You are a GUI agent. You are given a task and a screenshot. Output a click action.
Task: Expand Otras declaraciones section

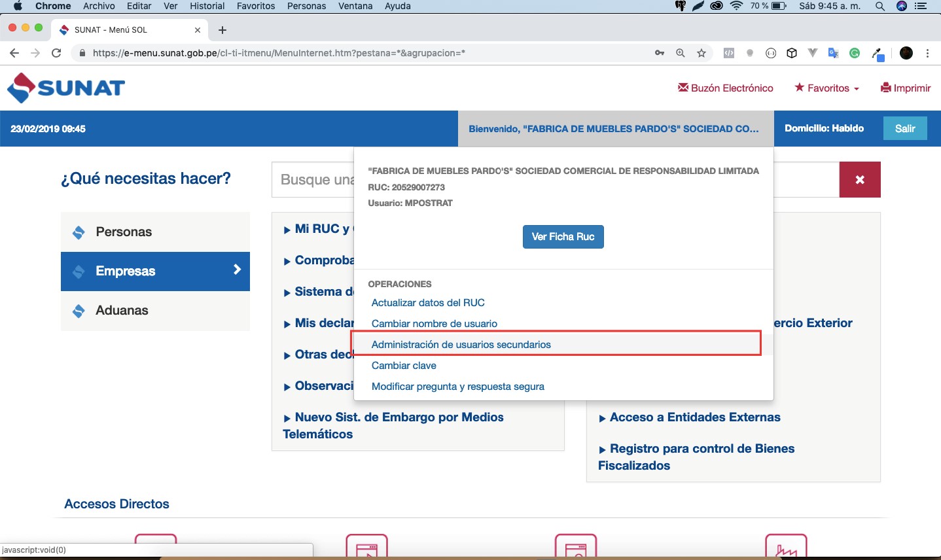pos(319,355)
